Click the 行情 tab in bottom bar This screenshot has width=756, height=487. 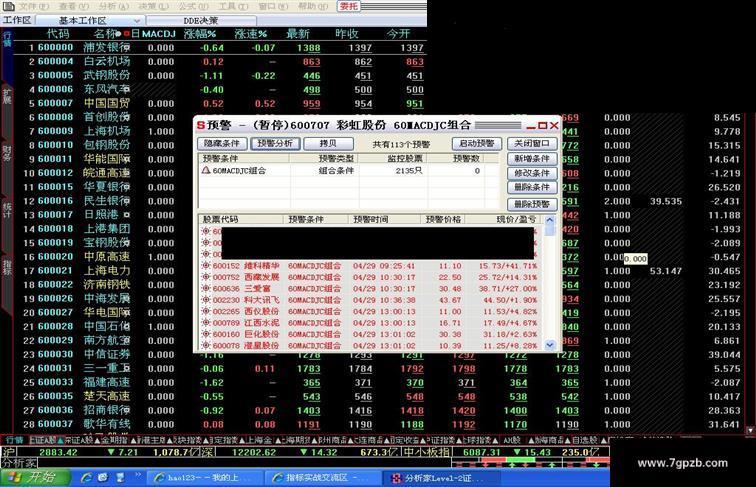tap(14, 440)
